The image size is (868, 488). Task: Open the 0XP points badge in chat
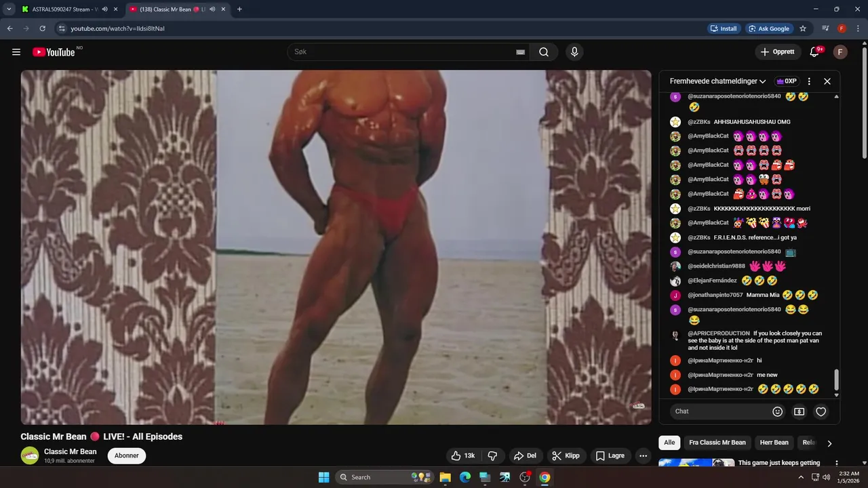point(787,81)
